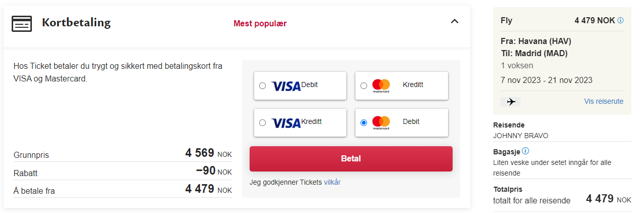
Task: Click the info icon next to 4 479 NOK
Action: 621,20
